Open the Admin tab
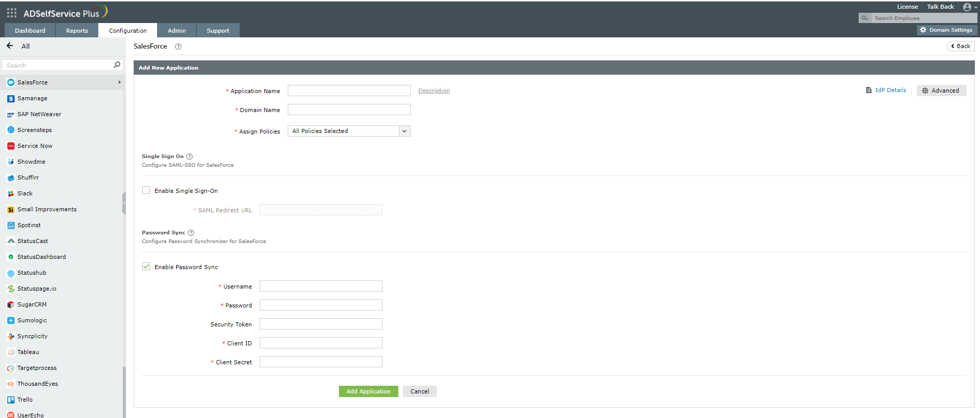Screen dimensions: 980x418 tap(177, 31)
